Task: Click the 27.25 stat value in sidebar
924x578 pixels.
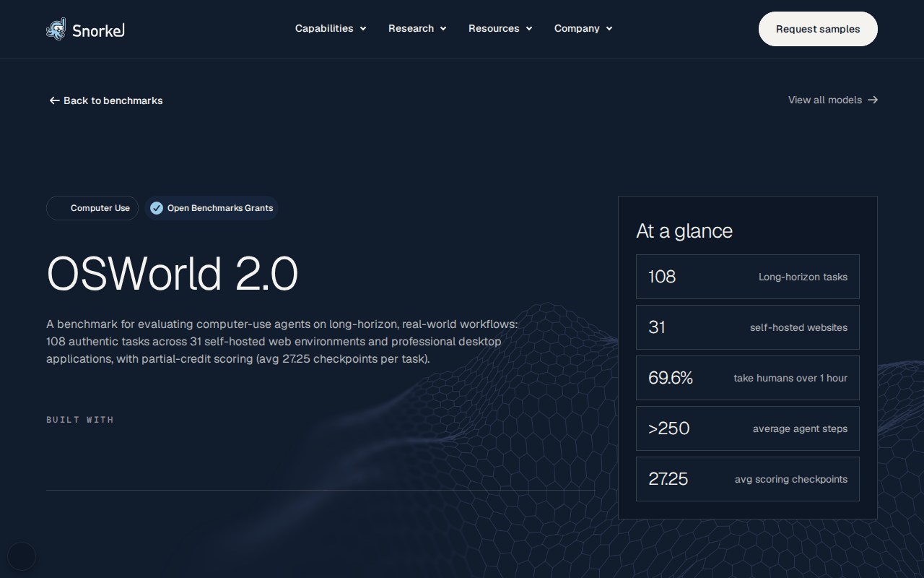Action: click(668, 479)
